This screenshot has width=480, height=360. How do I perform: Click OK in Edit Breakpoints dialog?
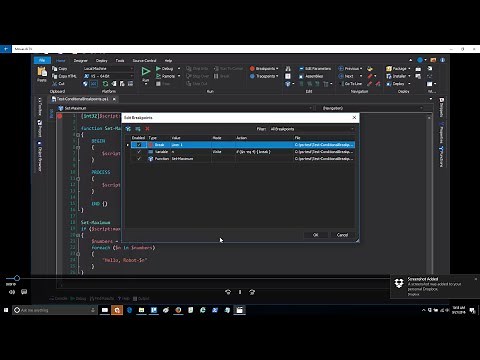click(x=316, y=235)
